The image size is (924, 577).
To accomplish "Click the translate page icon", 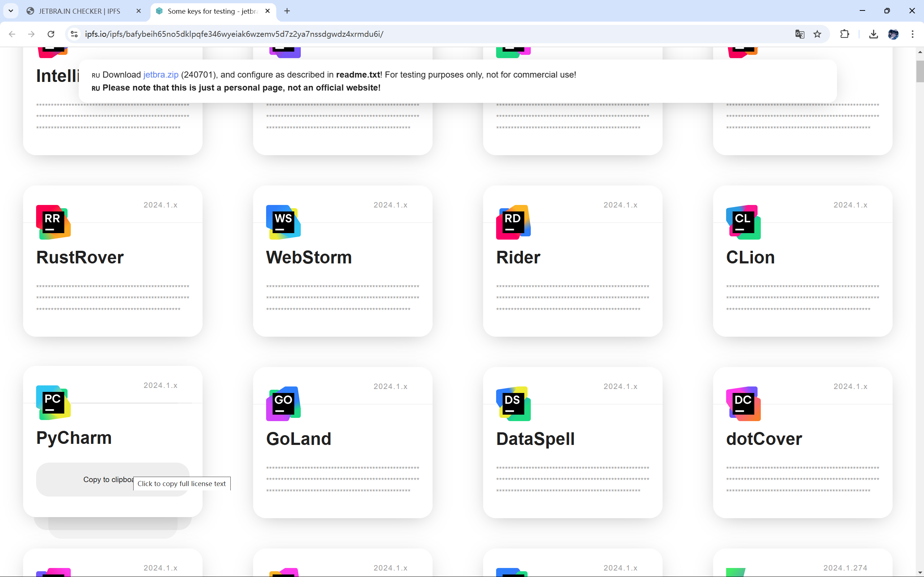I will click(799, 34).
